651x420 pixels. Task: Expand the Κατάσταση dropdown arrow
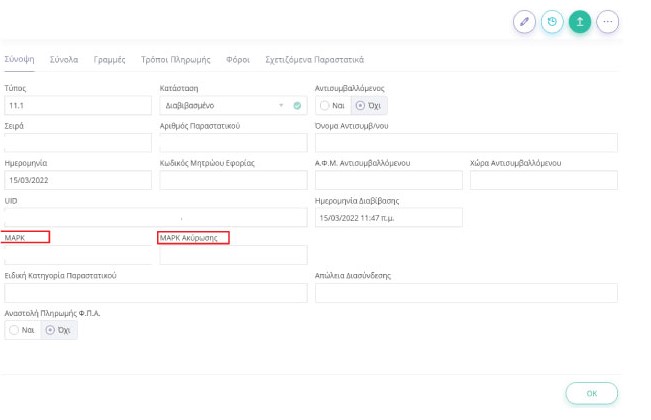coord(282,105)
